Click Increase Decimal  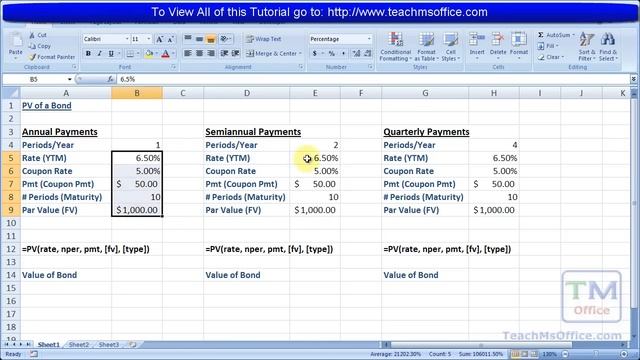pyautogui.click(x=356, y=53)
